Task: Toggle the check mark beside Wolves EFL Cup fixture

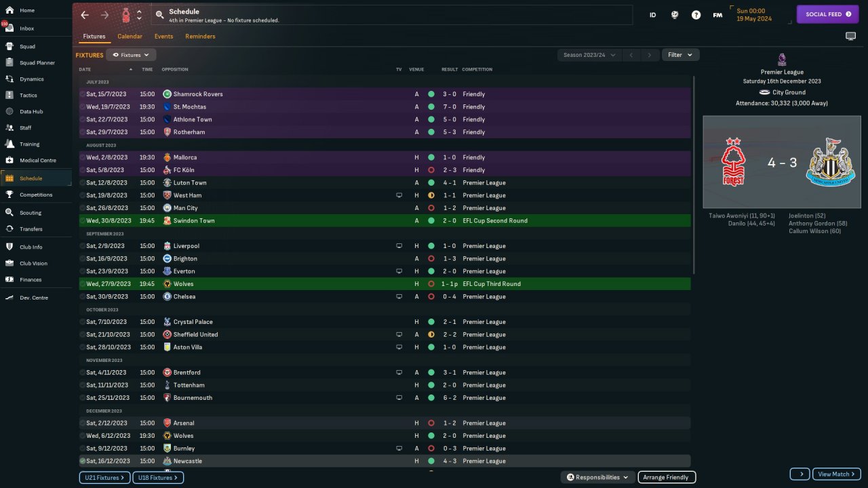Action: (x=83, y=284)
